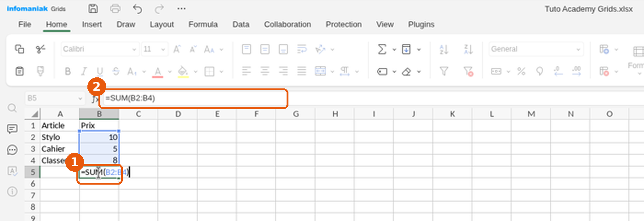Center text horizontally
Viewport: 644px width, 221px height.
click(265, 71)
